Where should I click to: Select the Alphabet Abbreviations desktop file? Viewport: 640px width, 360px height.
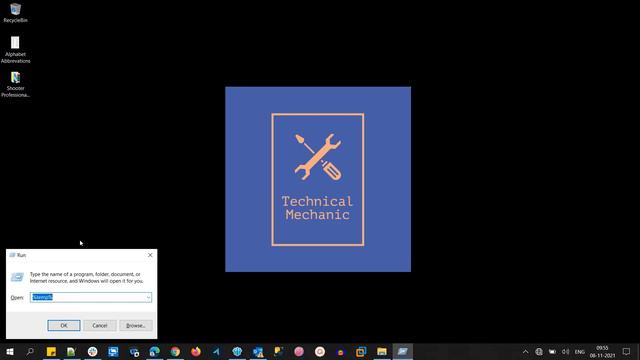(16, 50)
